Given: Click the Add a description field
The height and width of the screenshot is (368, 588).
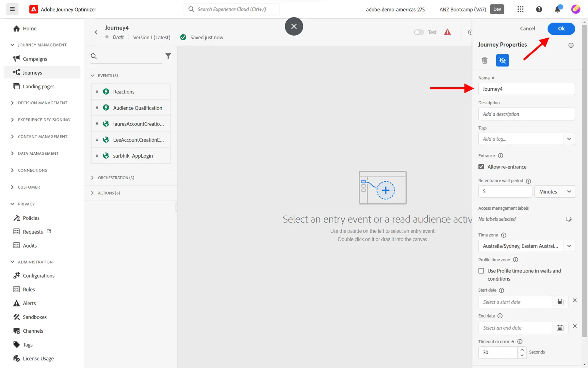Looking at the screenshot, I should tap(526, 114).
